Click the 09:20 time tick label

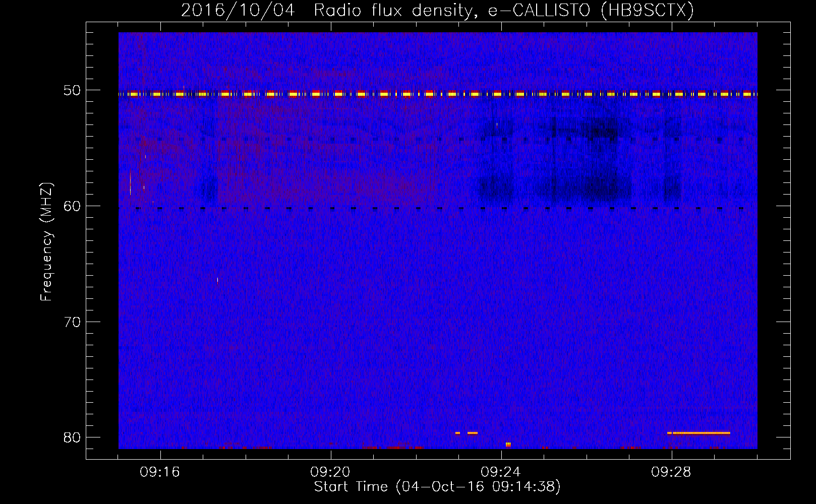tap(330, 472)
